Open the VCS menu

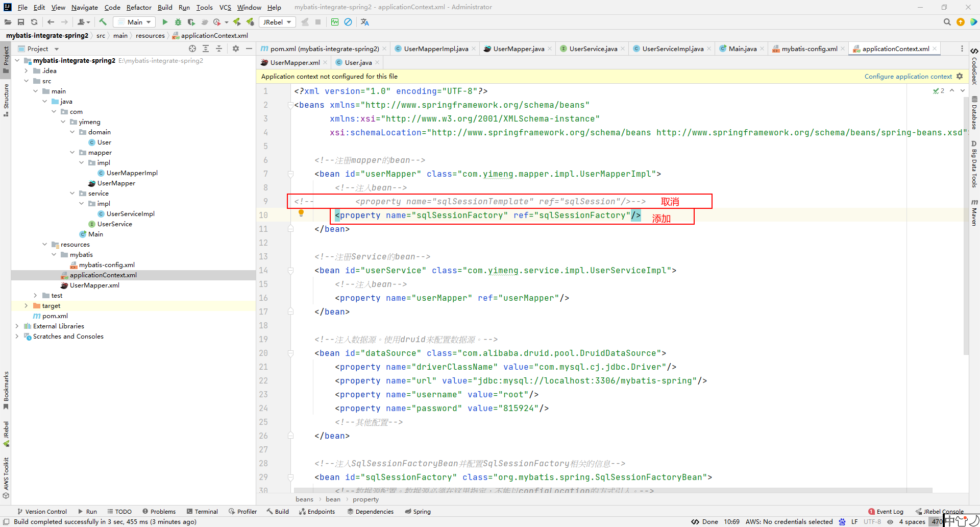pos(225,7)
